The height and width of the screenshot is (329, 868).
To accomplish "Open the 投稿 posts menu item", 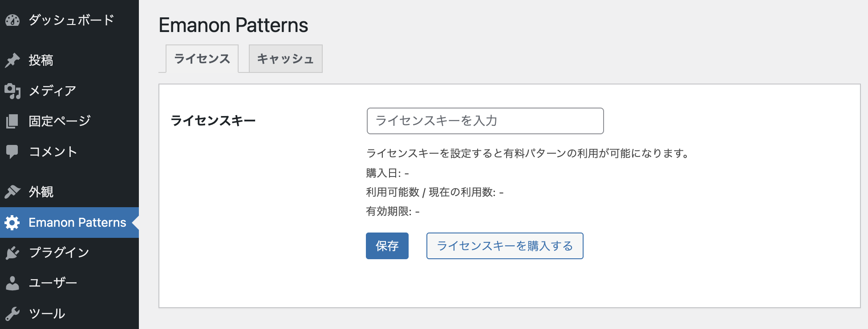I will 41,60.
